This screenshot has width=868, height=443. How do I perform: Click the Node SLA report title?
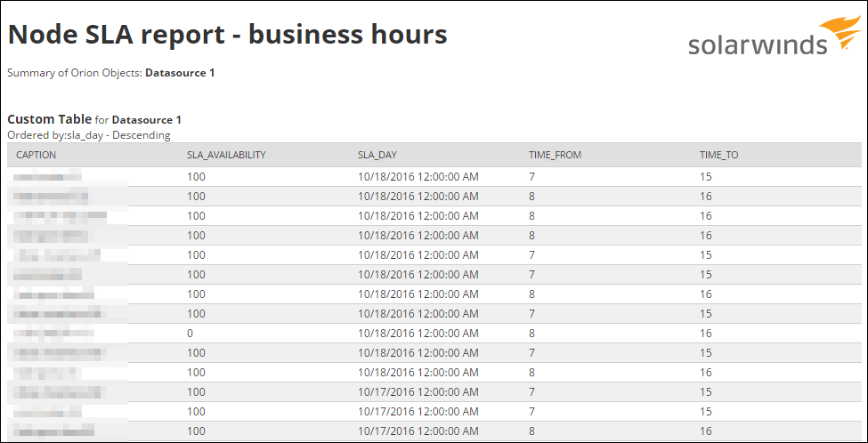tap(227, 35)
